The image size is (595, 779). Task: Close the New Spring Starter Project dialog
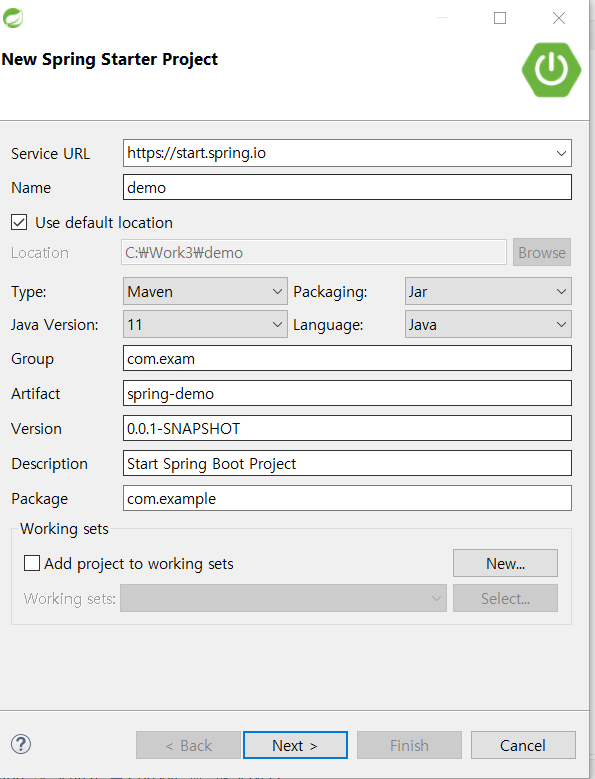(x=559, y=18)
